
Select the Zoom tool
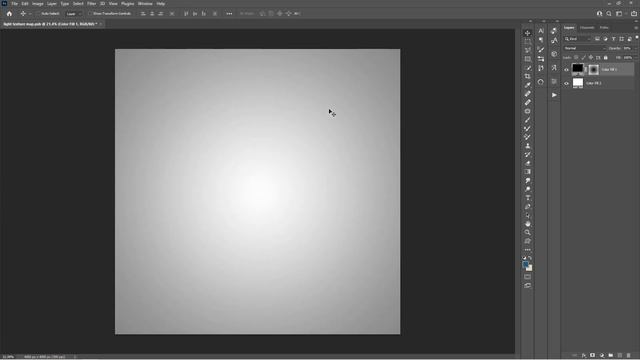(x=527, y=232)
